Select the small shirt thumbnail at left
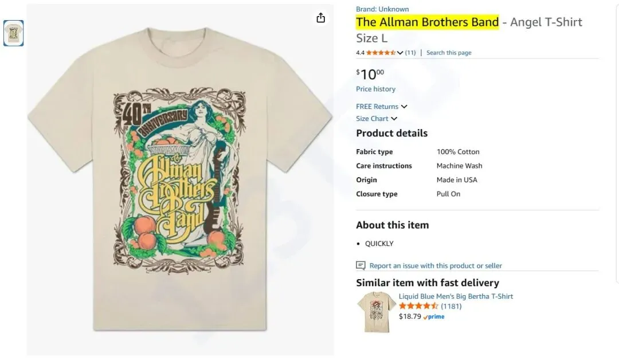Screen dimensions: 619x364 pos(14,33)
